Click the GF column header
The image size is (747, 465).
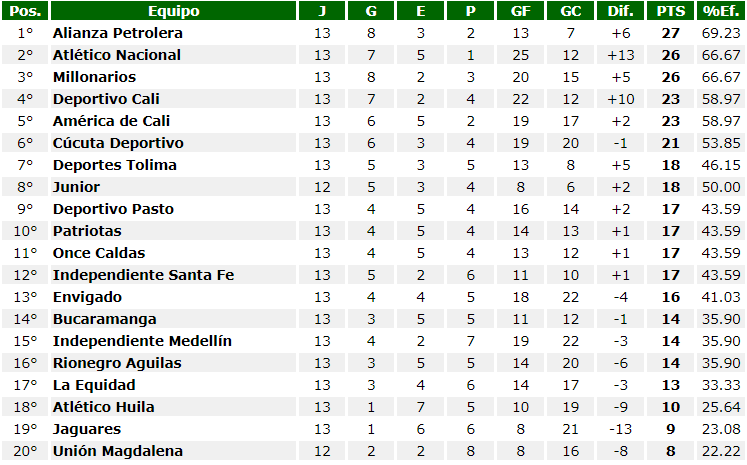(x=521, y=11)
